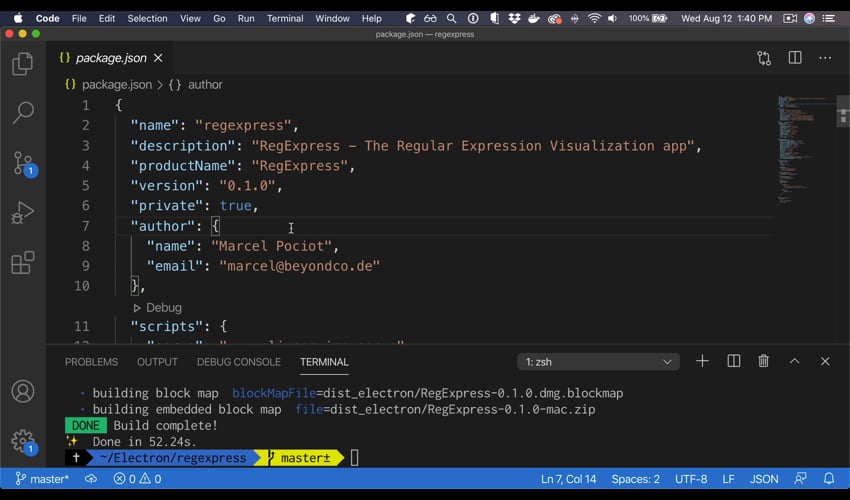850x500 pixels.
Task: Open the Extensions view
Action: click(x=23, y=262)
